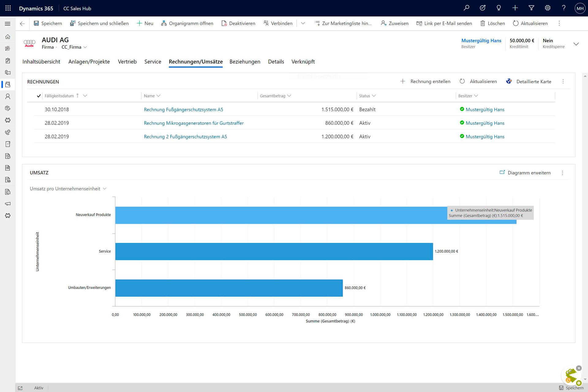Switch to the Service tab
588x392 pixels.
(153, 62)
